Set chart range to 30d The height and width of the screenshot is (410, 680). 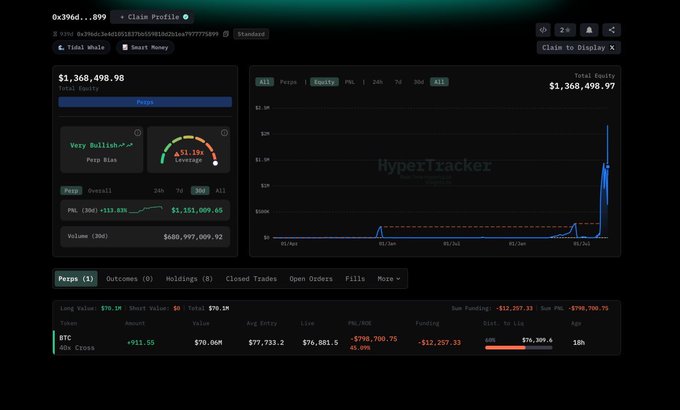point(418,82)
